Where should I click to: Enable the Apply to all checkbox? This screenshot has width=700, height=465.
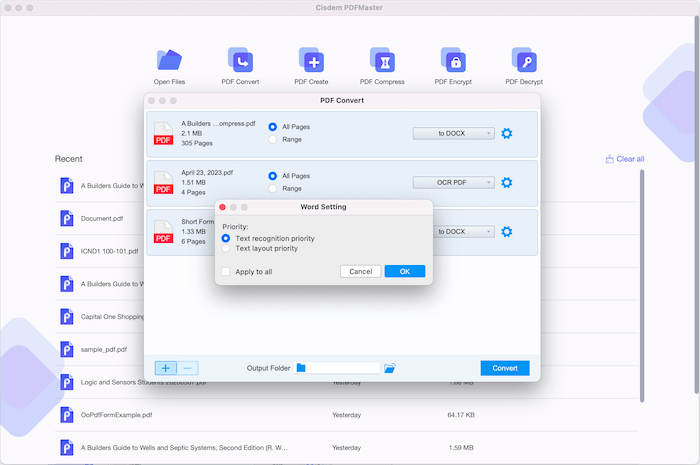point(226,272)
